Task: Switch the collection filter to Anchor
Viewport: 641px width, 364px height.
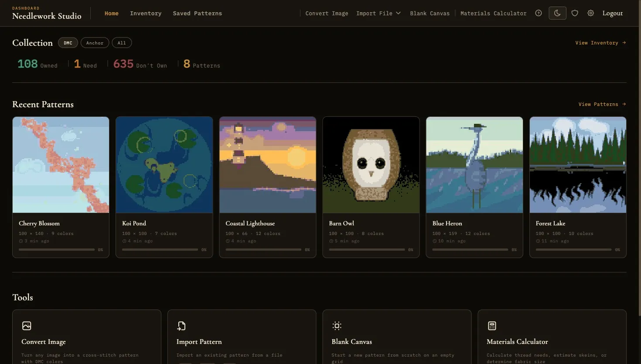Action: click(x=95, y=42)
